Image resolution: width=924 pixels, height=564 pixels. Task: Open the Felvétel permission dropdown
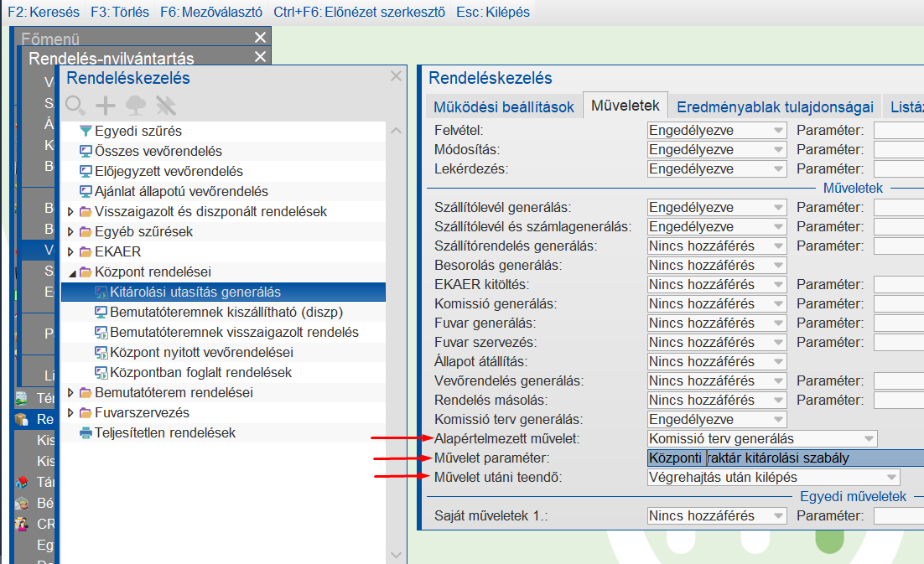[x=717, y=130]
